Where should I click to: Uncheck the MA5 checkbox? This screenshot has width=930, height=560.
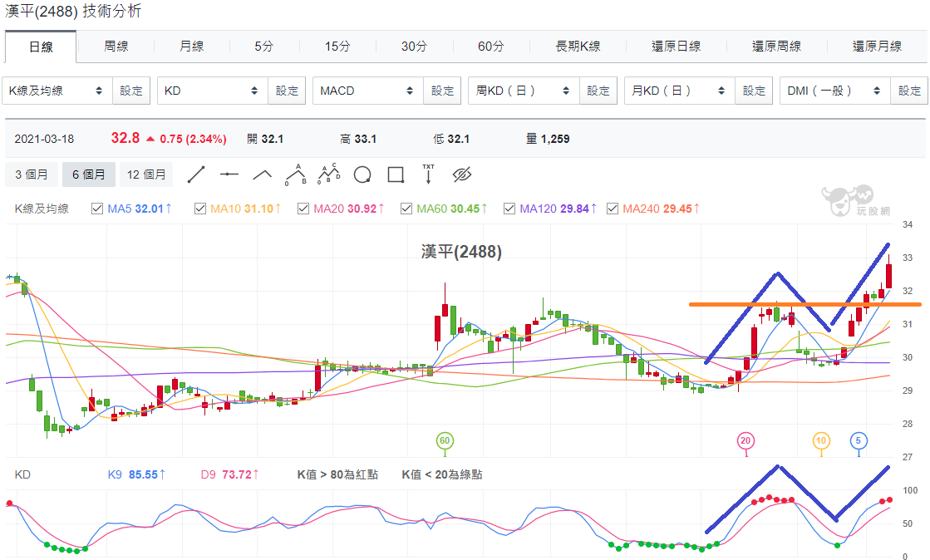click(x=97, y=209)
